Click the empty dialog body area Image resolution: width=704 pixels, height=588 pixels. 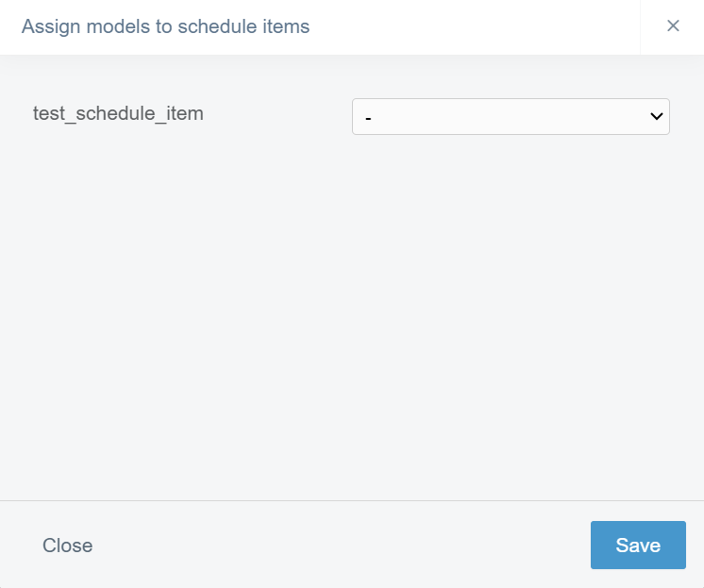351,321
